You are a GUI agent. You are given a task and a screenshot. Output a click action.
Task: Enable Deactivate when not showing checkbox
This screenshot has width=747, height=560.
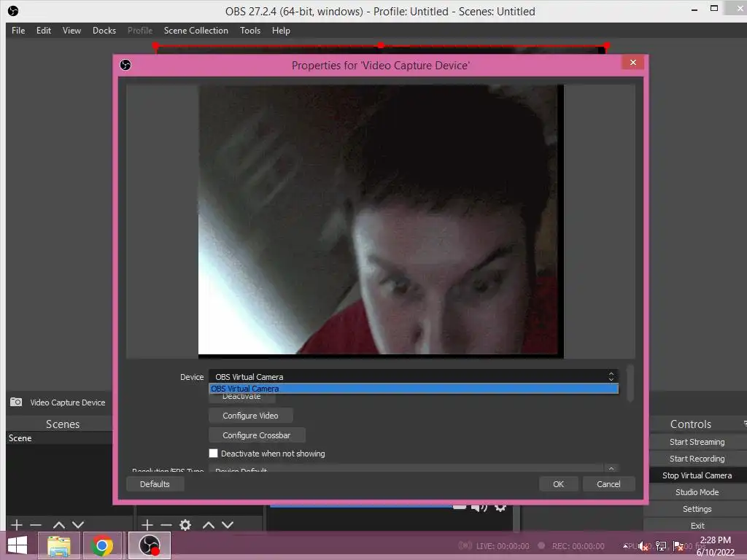(214, 454)
